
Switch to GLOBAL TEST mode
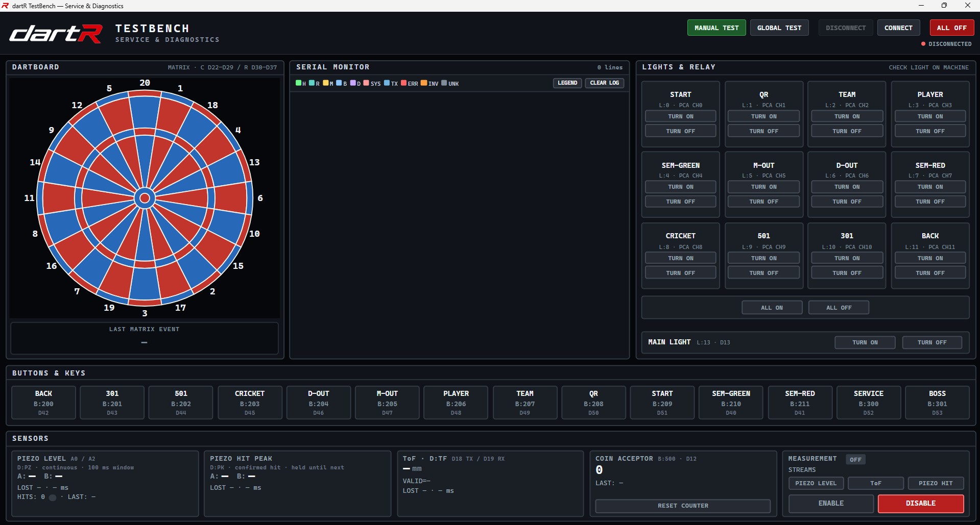tap(779, 28)
